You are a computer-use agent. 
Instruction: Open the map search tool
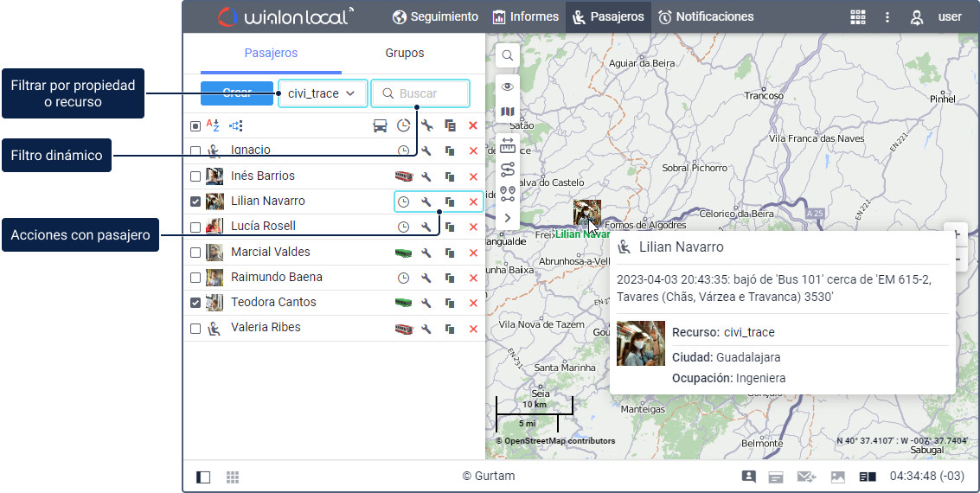pos(508,55)
